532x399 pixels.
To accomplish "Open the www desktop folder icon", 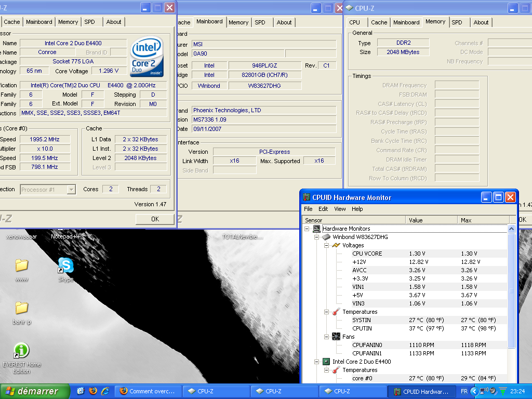I will (21, 265).
